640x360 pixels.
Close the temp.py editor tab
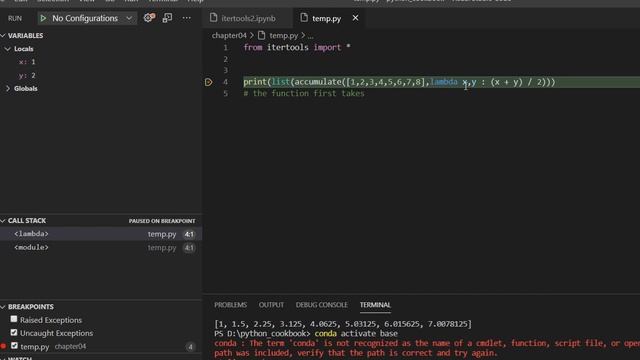(x=356, y=18)
